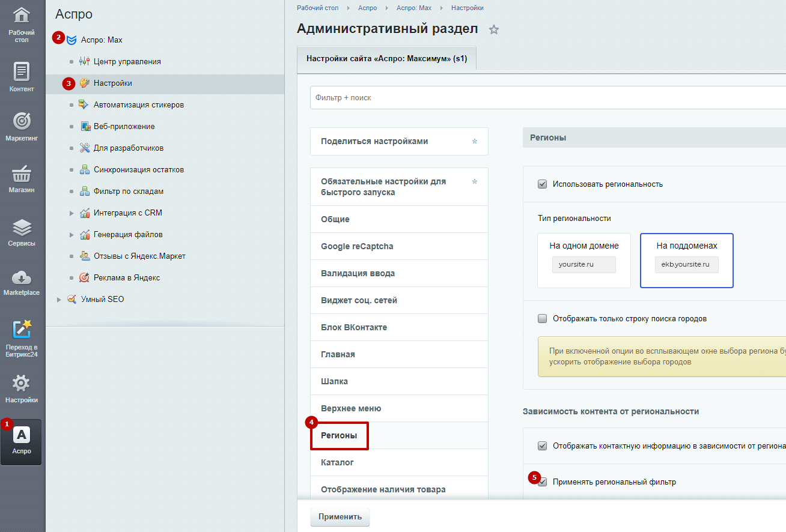Click the Центр управления sliders icon
Viewport: 786px width, 532px height.
pyautogui.click(x=84, y=62)
